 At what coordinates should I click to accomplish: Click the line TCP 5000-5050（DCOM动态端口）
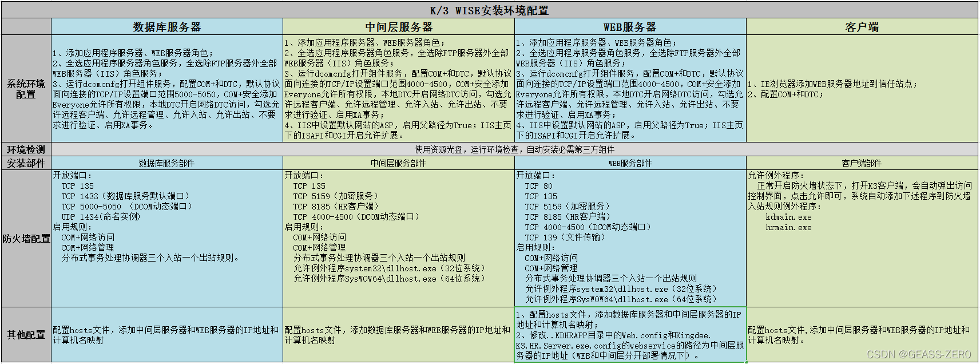point(127,207)
